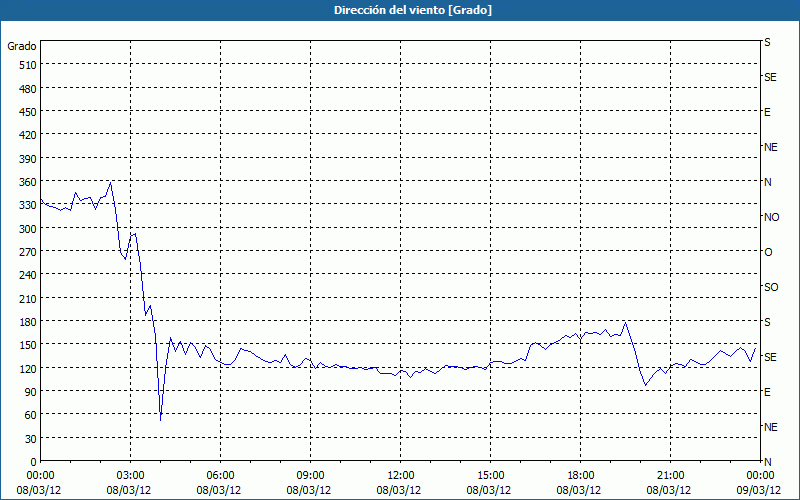Image resolution: width=800 pixels, height=500 pixels.
Task: Click the 90 degree axis label
Action: pyautogui.click(x=31, y=391)
